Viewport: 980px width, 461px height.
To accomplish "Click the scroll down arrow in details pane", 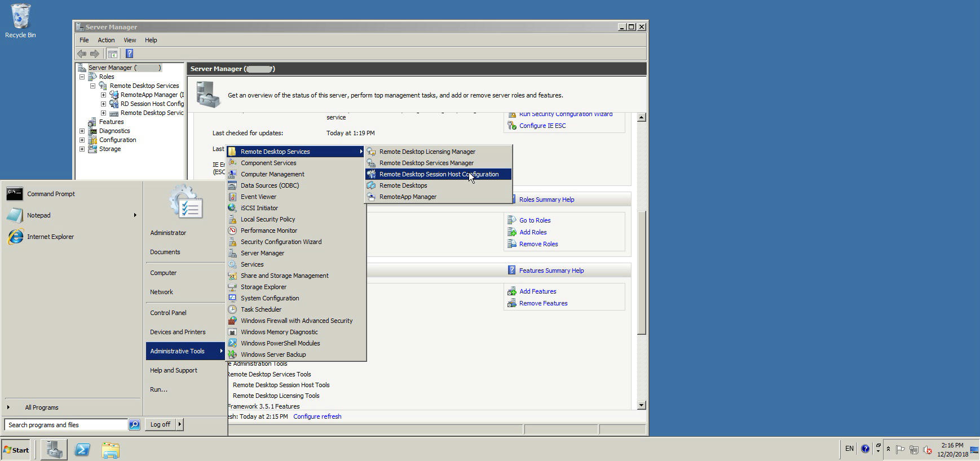I will (641, 405).
